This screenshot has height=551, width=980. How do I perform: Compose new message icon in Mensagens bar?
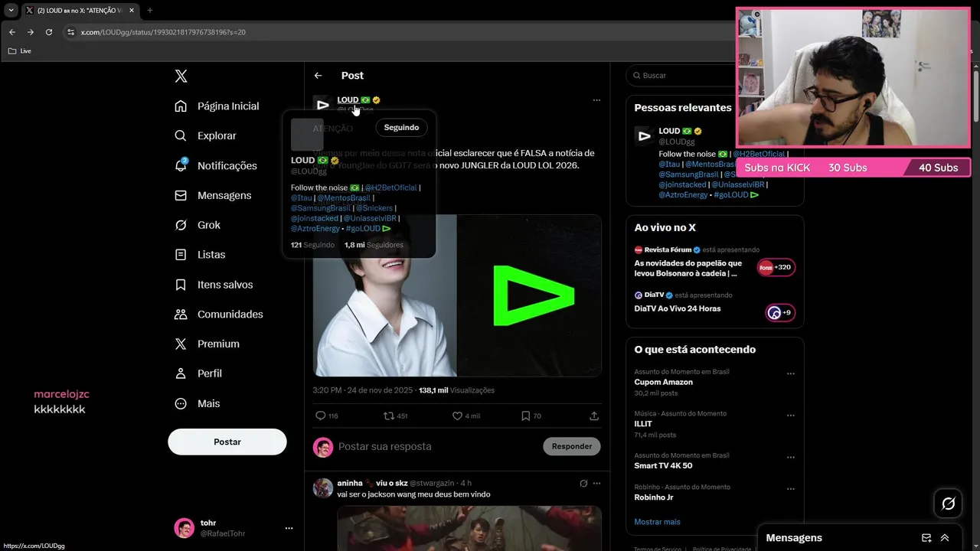pos(926,537)
